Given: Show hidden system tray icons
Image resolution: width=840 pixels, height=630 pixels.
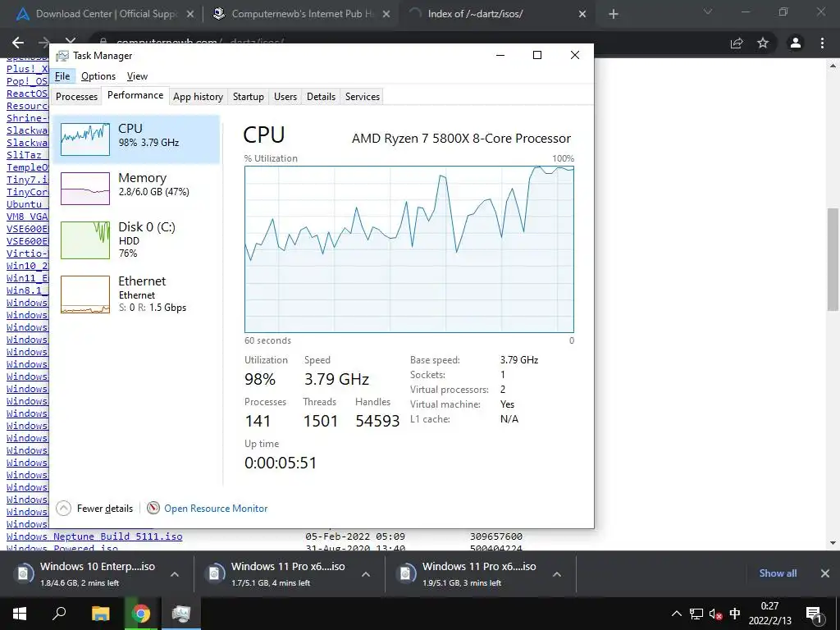Looking at the screenshot, I should 677,614.
